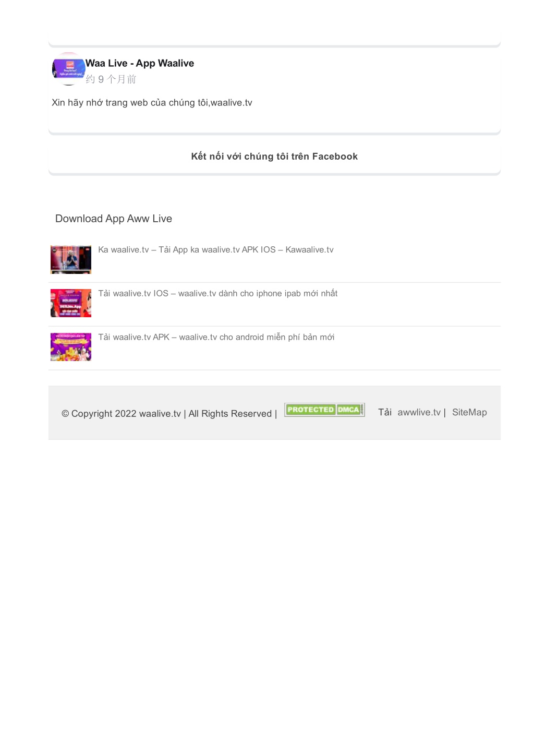Open the Tải waalive.tv APK article thumbnail

tap(71, 347)
